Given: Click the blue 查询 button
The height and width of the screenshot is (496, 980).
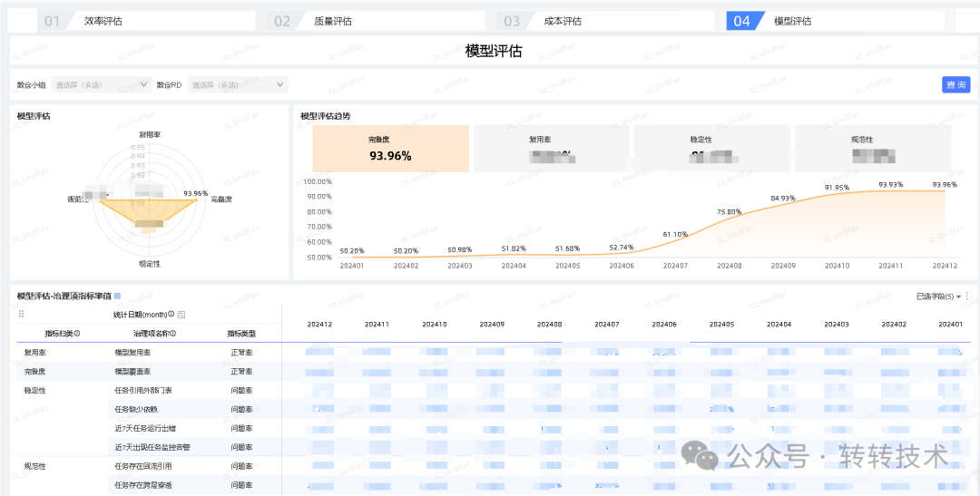Looking at the screenshot, I should point(955,85).
